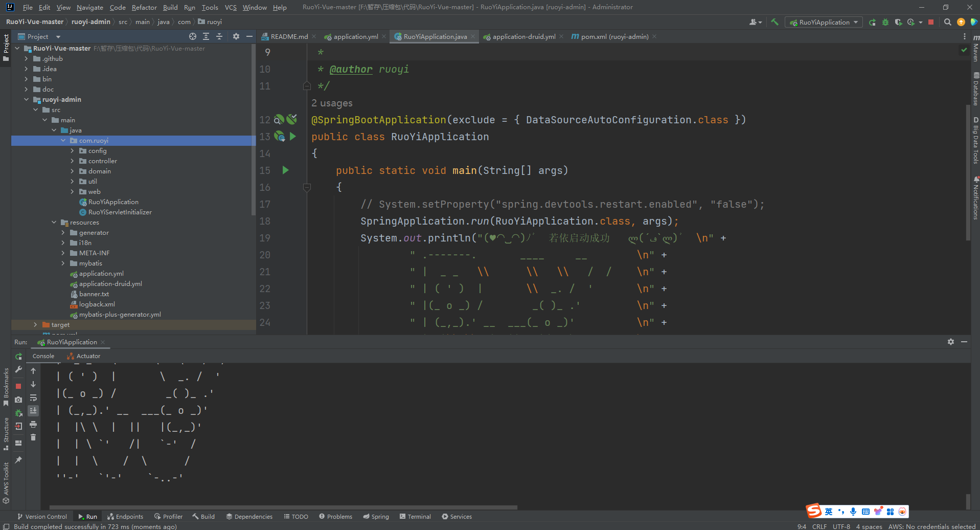This screenshot has width=980, height=530.
Task: Switch to pom.xml (ruoyi-admin) tab
Action: pyautogui.click(x=614, y=36)
